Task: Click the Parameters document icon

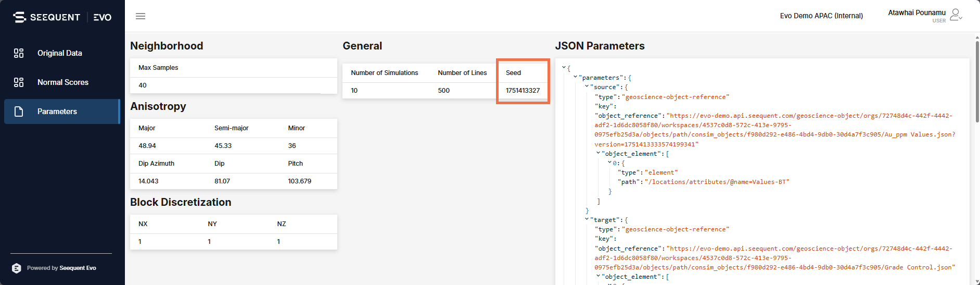Action: point(19,111)
